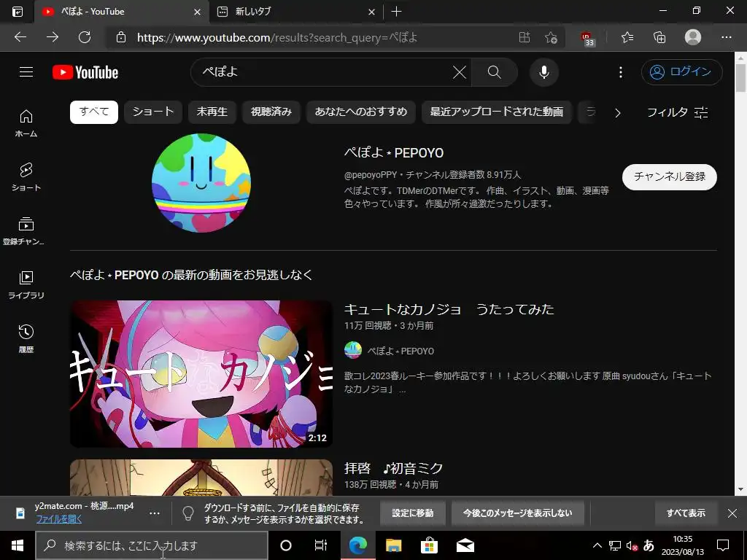Screen dimensions: 747x560
Task: Close the ぺぽよ - YouTube tab
Action: [197, 12]
